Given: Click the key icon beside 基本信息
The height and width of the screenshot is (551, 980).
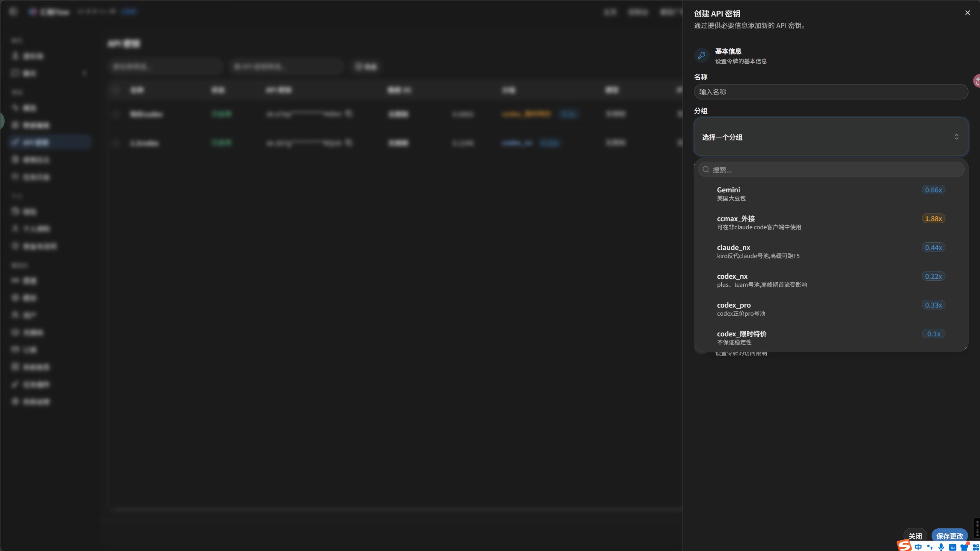Looking at the screenshot, I should pyautogui.click(x=701, y=55).
